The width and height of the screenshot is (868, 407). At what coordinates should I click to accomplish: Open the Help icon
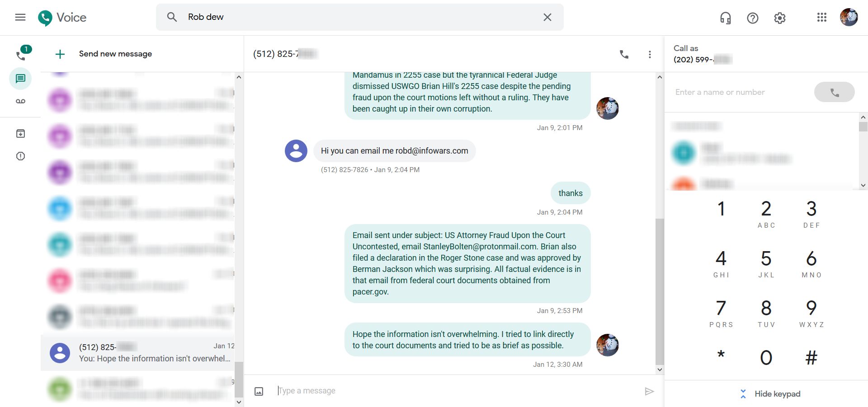coord(753,18)
